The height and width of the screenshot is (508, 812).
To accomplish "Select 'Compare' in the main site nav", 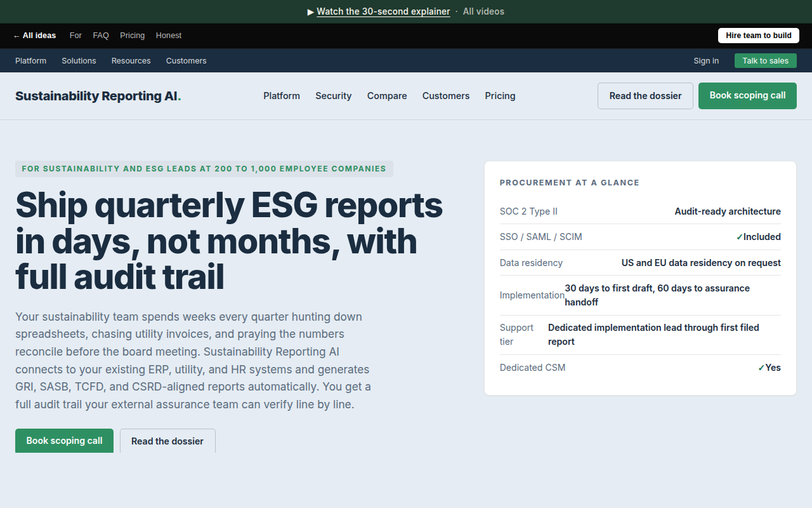I will tap(387, 96).
